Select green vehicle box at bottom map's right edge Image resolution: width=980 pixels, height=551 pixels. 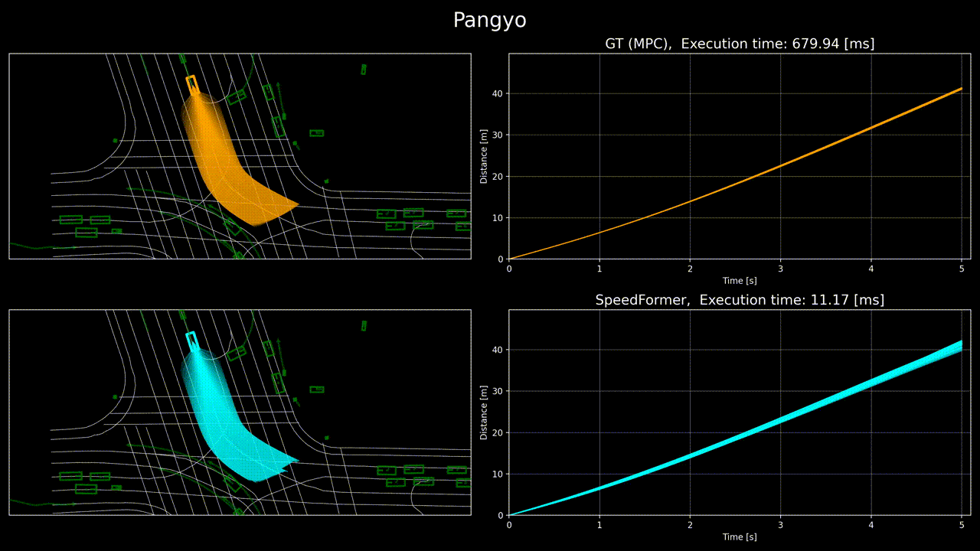463,483
